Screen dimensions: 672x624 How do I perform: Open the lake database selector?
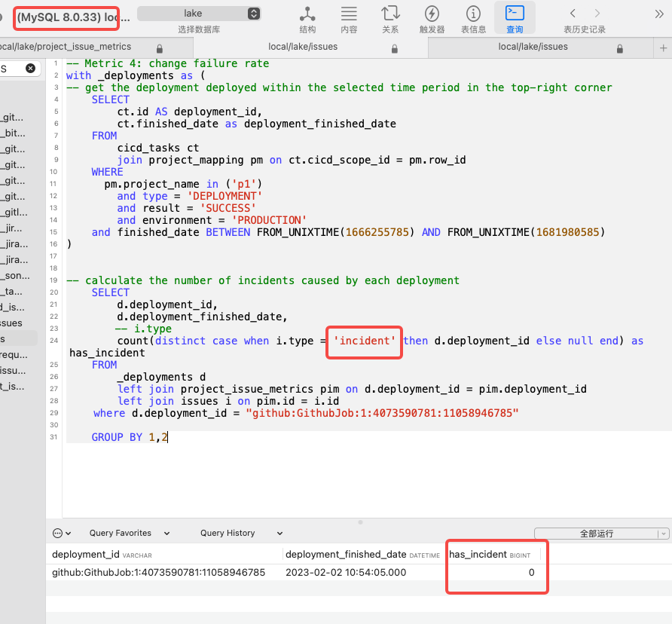tap(199, 14)
